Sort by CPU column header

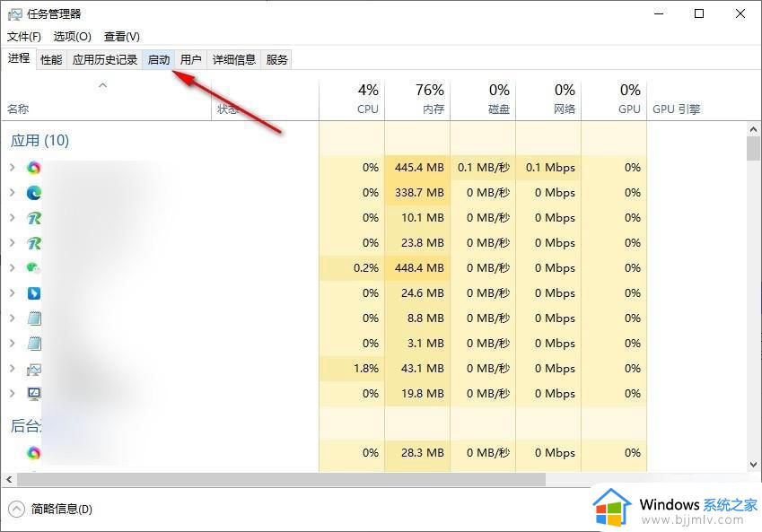click(x=352, y=100)
